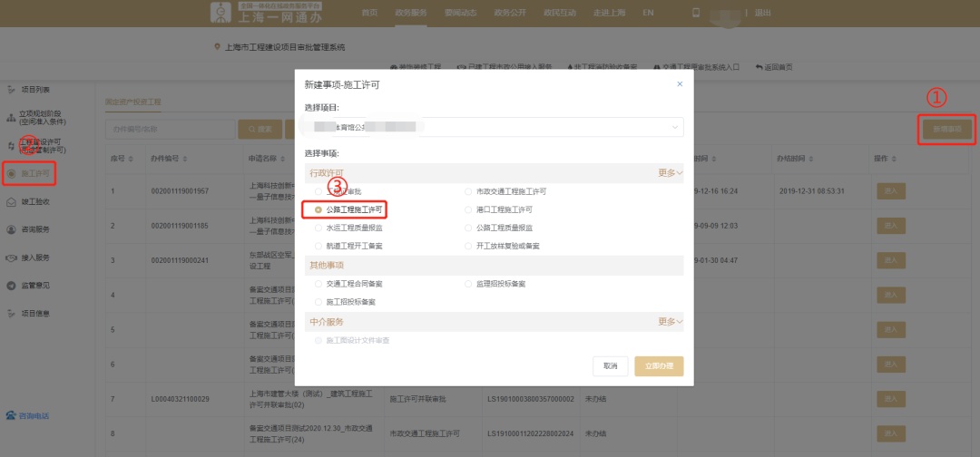Click the 项目列表 sidebar icon
The image size is (980, 457).
point(12,89)
